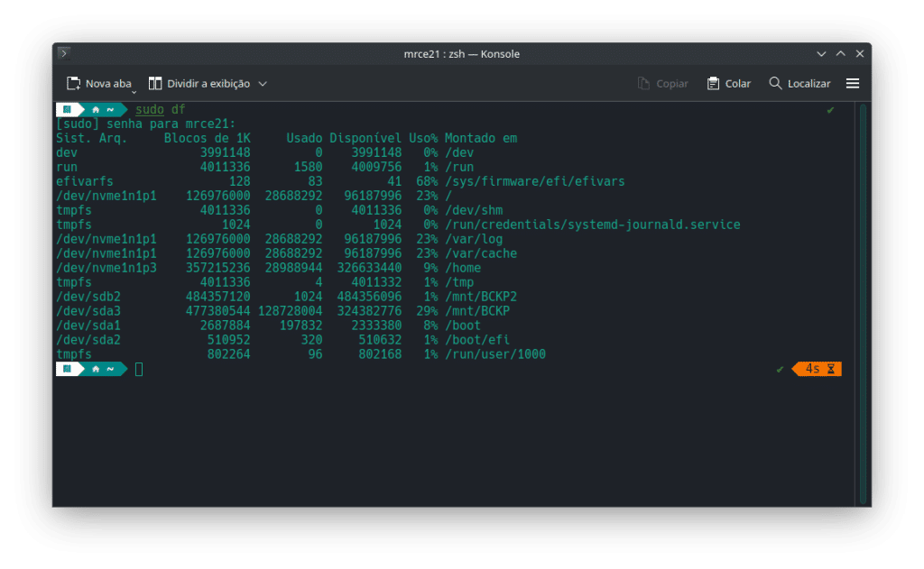
Task: Click the terminal cursor block
Action: tap(139, 370)
